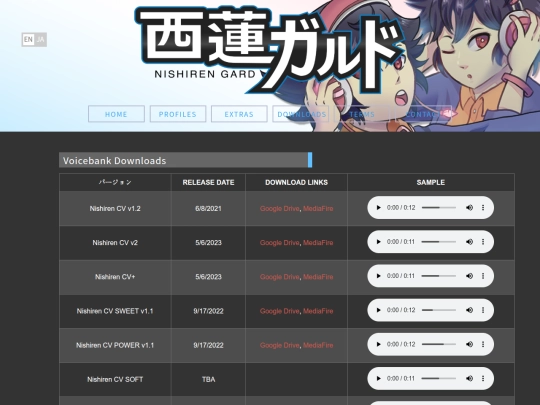Click the TBA release date cell
Screen dimensions: 540x405
208,379
